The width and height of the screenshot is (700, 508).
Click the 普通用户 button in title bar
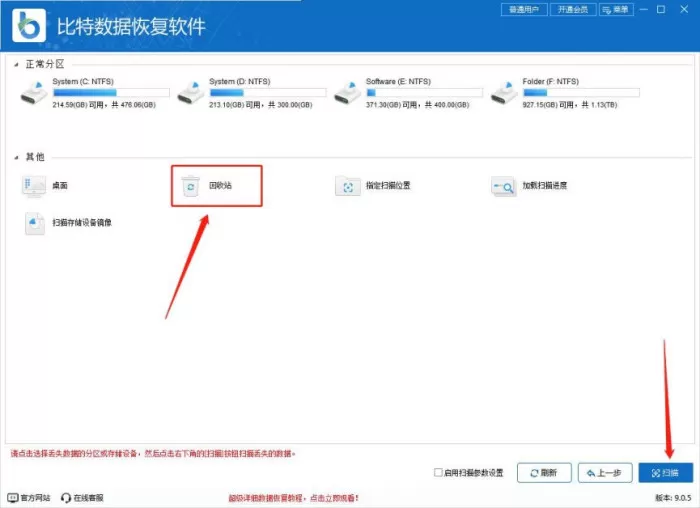click(x=524, y=9)
